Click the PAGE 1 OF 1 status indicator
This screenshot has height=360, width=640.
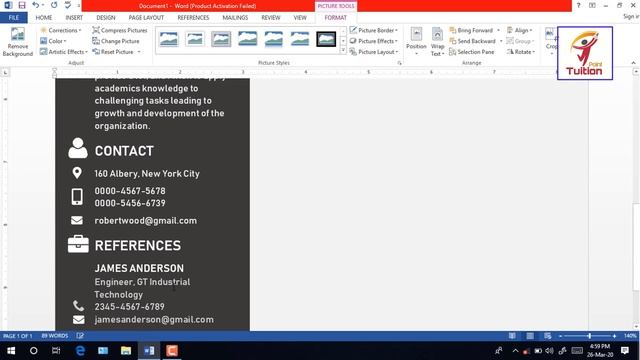(18, 336)
